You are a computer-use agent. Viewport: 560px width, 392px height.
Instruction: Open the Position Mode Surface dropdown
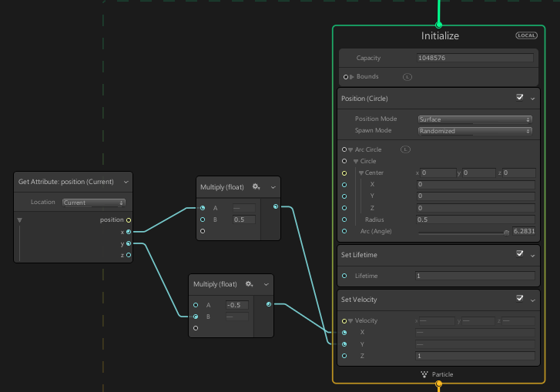tap(475, 119)
